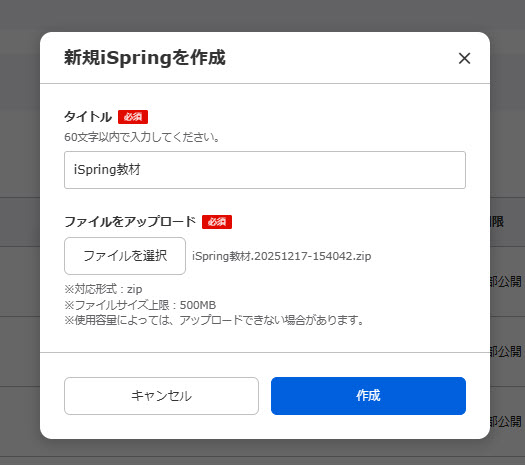The image size is (525, 465).
Task: Open file picker via ファイルを選択 button
Action: pyautogui.click(x=125, y=256)
